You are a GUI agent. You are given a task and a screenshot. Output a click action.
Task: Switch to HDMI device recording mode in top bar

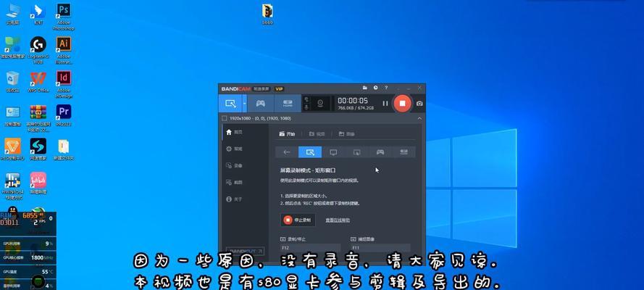288,103
